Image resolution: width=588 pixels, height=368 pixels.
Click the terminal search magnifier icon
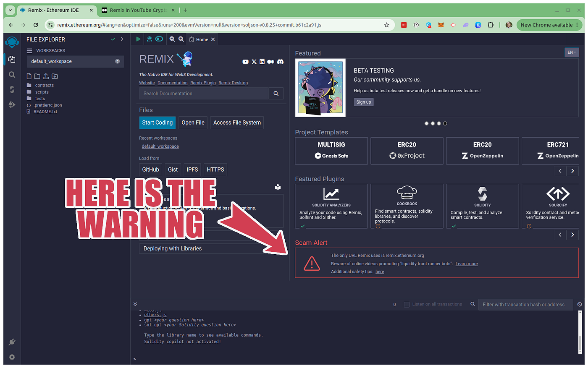pos(473,304)
